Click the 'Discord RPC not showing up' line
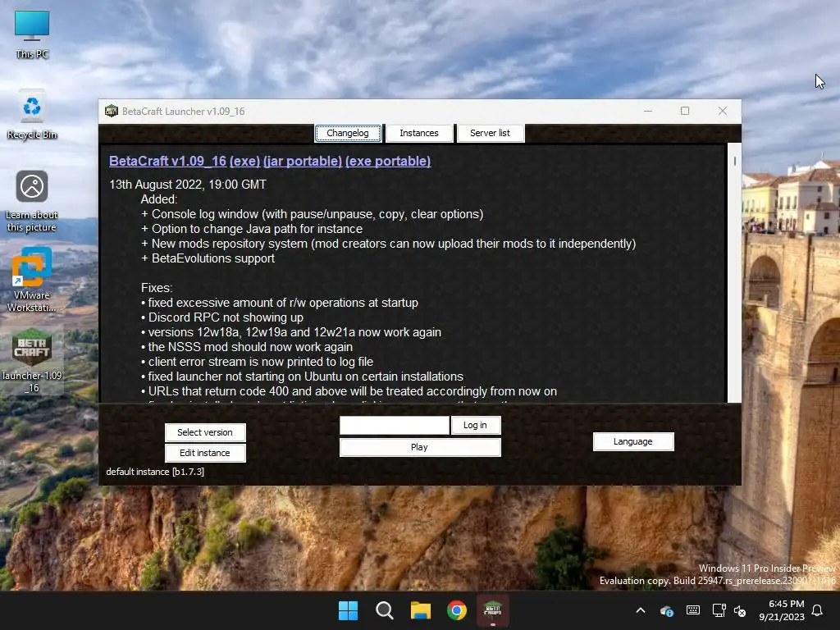 click(x=222, y=317)
